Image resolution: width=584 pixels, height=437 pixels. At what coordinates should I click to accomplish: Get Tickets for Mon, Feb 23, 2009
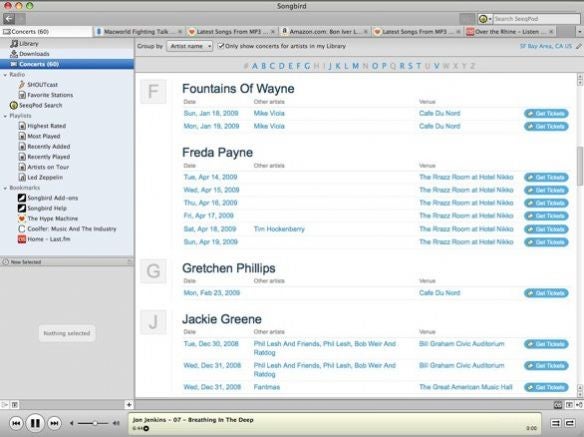pyautogui.click(x=546, y=293)
